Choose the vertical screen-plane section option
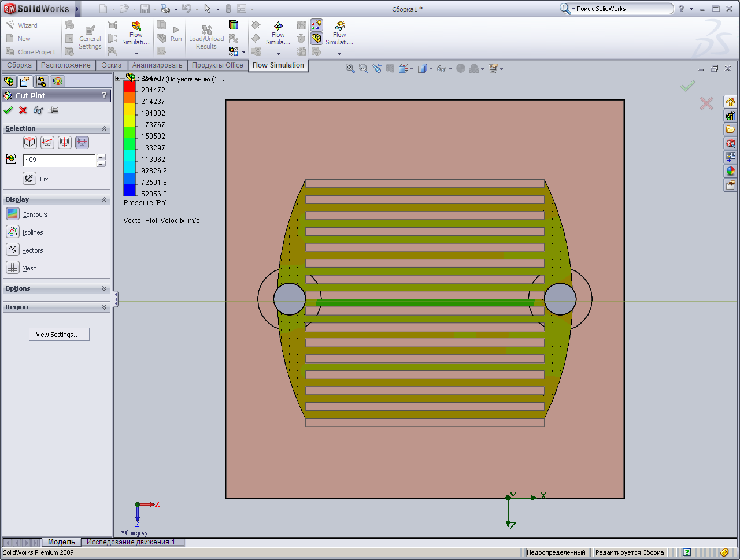Viewport: 740px width, 560px height. pyautogui.click(x=65, y=142)
